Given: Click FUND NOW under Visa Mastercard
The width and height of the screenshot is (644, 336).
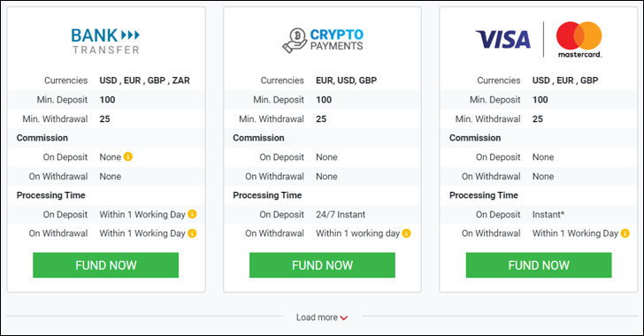Looking at the screenshot, I should (539, 265).
